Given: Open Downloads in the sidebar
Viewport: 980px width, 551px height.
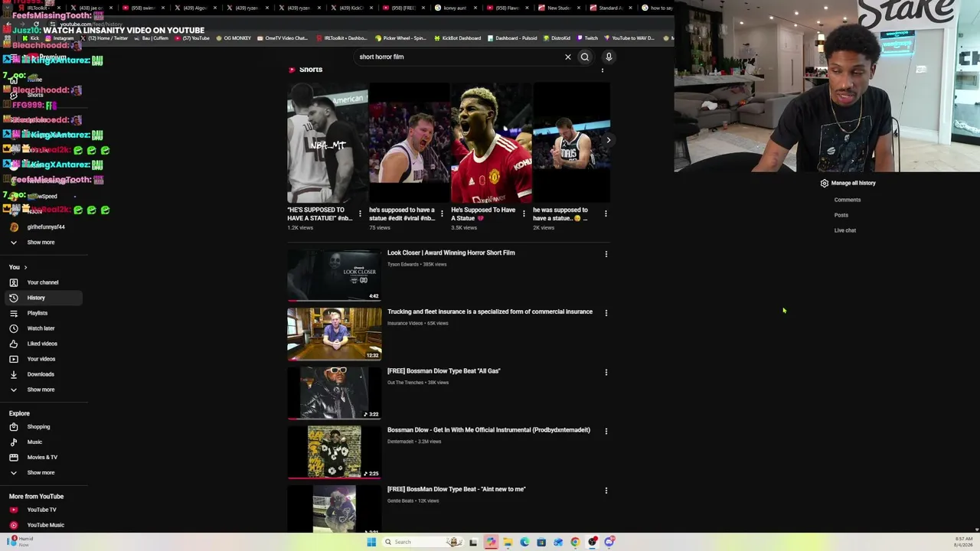Looking at the screenshot, I should (42, 374).
